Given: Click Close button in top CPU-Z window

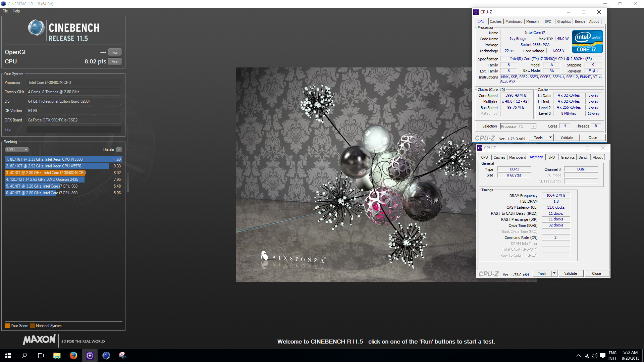Looking at the screenshot, I should (x=593, y=138).
